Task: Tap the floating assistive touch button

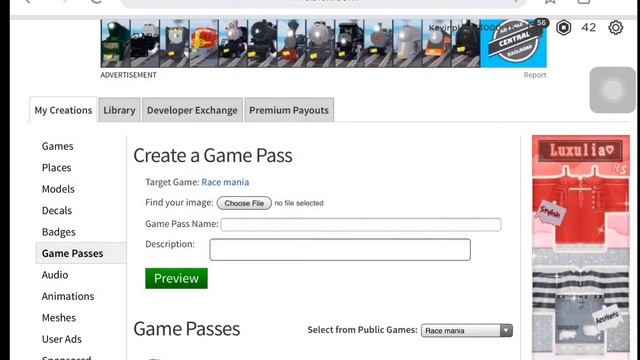Action: [x=612, y=90]
